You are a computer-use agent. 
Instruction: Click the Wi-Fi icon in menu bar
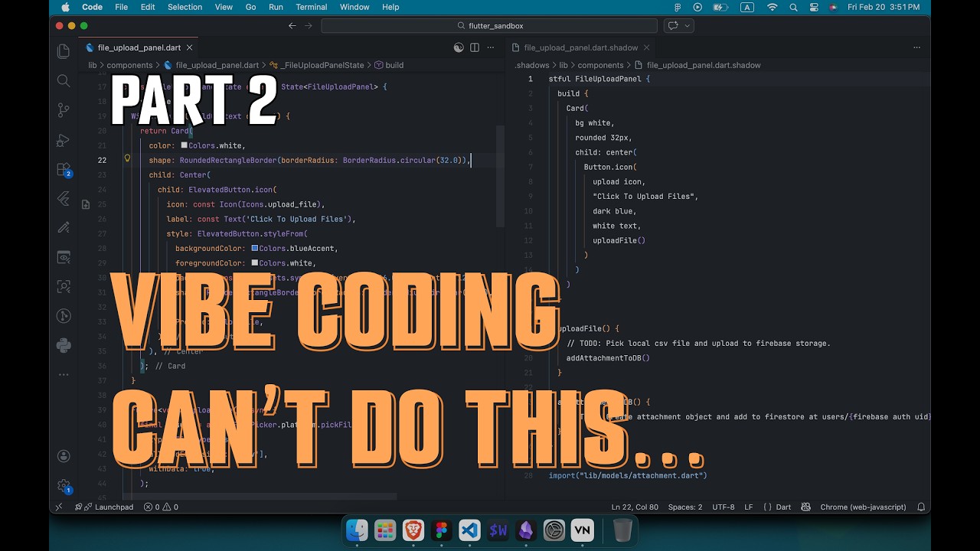tap(772, 7)
